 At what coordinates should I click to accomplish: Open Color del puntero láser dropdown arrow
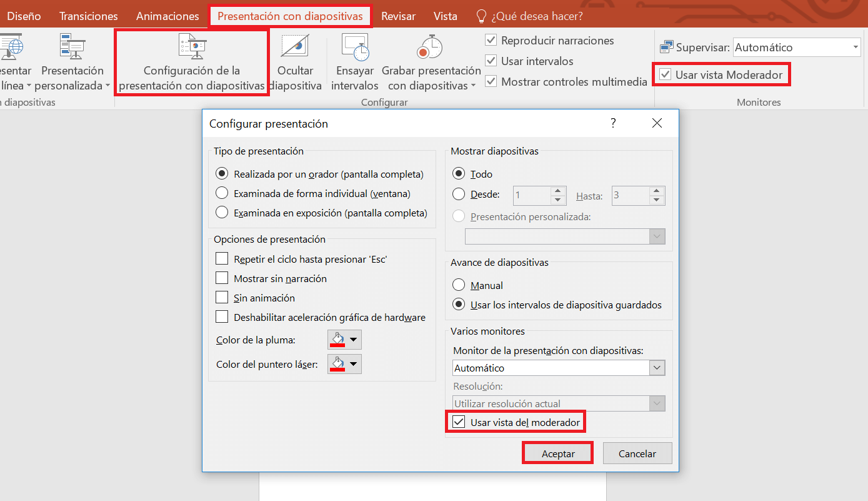point(354,364)
